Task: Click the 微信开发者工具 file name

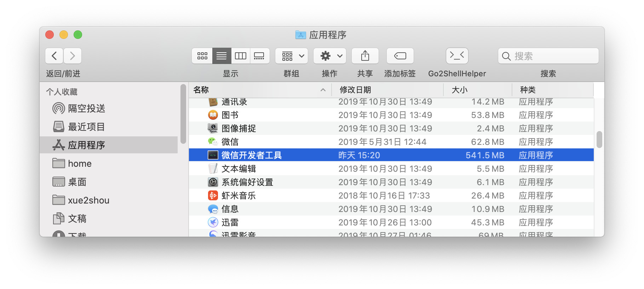Action: coord(252,155)
